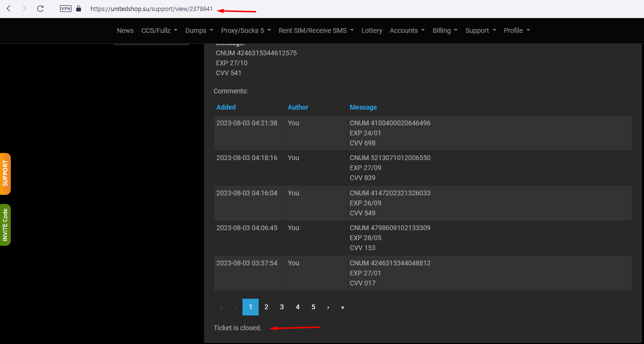Sort comments by the Message column header
The image size is (644, 344).
point(363,107)
